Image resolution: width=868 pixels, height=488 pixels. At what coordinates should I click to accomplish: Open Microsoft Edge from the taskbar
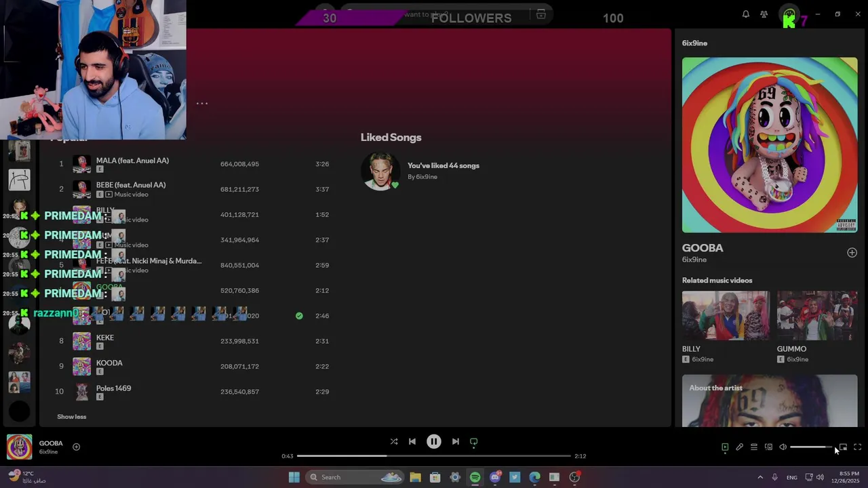pyautogui.click(x=535, y=477)
